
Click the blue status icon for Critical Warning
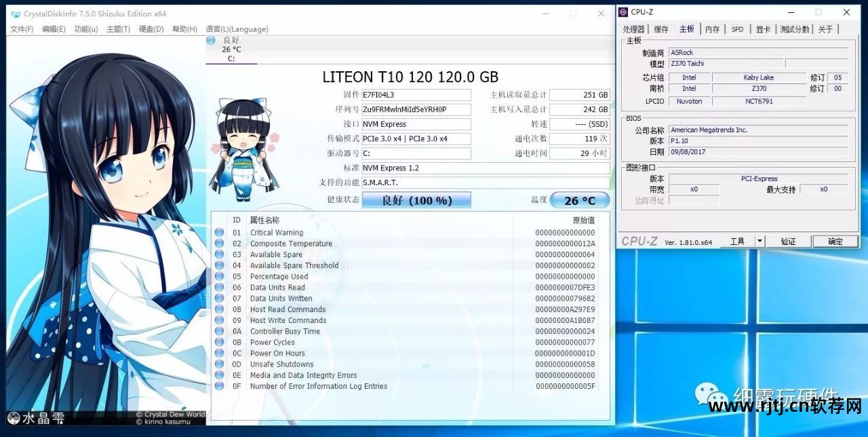(219, 233)
